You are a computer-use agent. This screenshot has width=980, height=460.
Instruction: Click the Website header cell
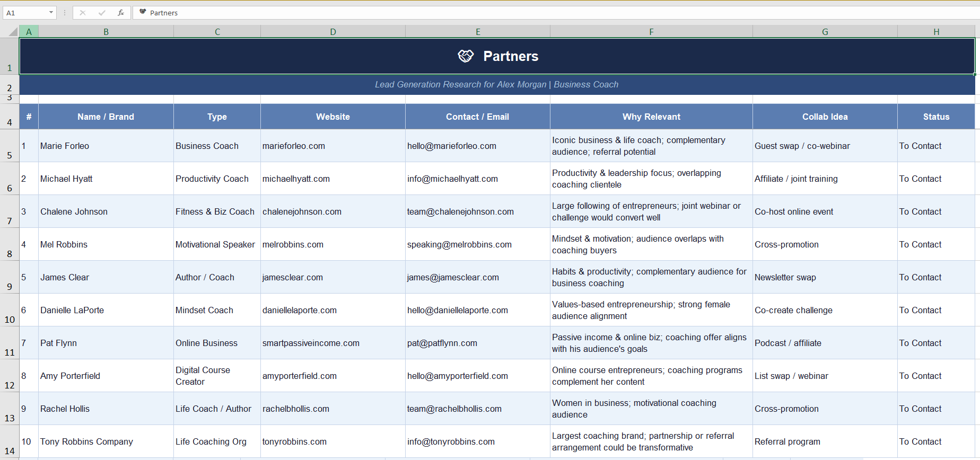tap(333, 117)
